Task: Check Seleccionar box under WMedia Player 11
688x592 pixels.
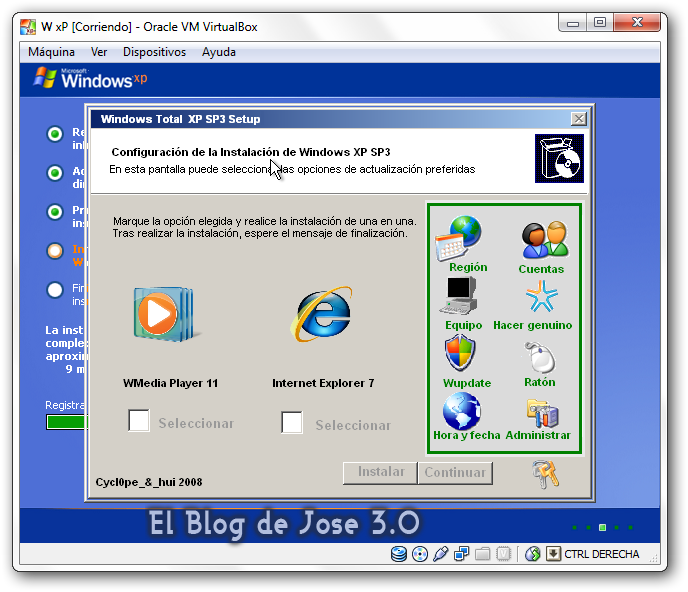Action: pos(139,420)
